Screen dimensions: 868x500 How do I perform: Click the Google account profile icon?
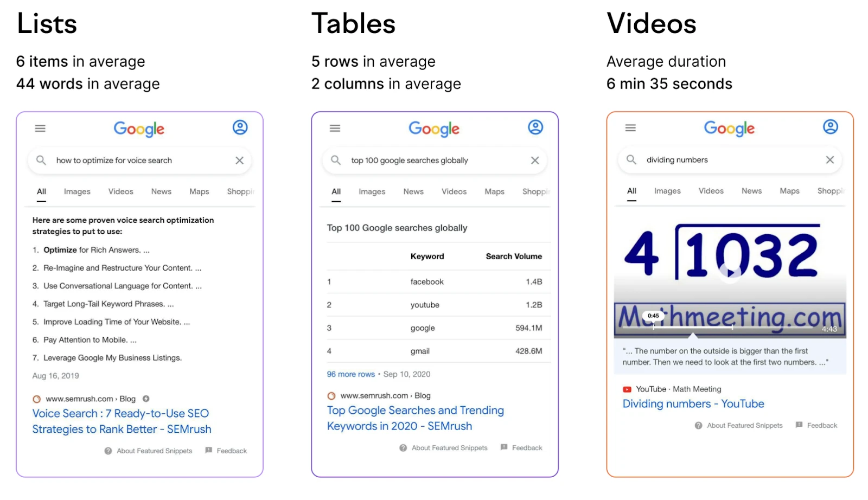[240, 127]
